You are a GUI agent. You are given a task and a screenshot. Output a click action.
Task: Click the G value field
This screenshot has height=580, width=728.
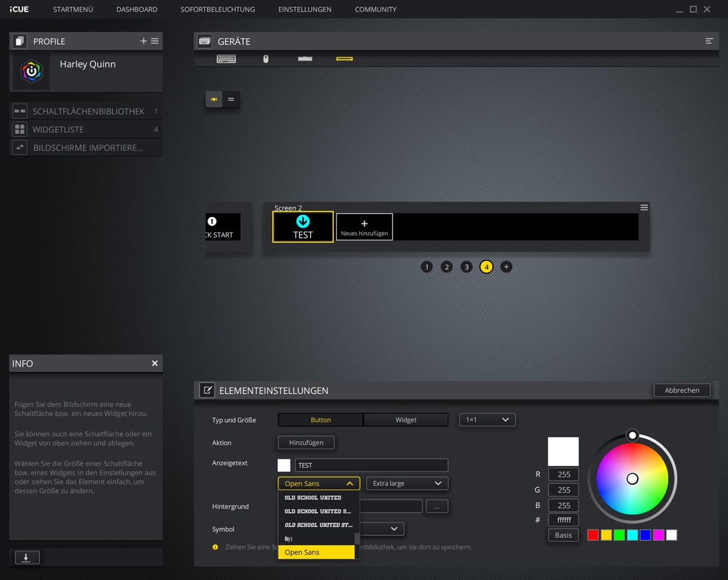(x=564, y=490)
